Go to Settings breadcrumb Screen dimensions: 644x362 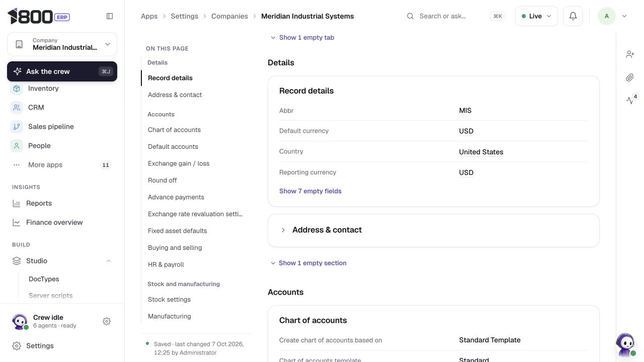[185, 16]
